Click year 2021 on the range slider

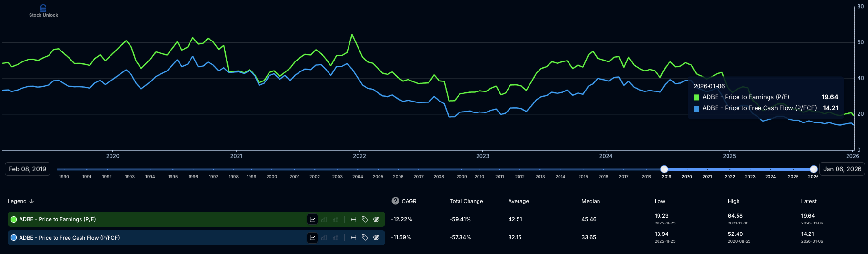pos(708,177)
